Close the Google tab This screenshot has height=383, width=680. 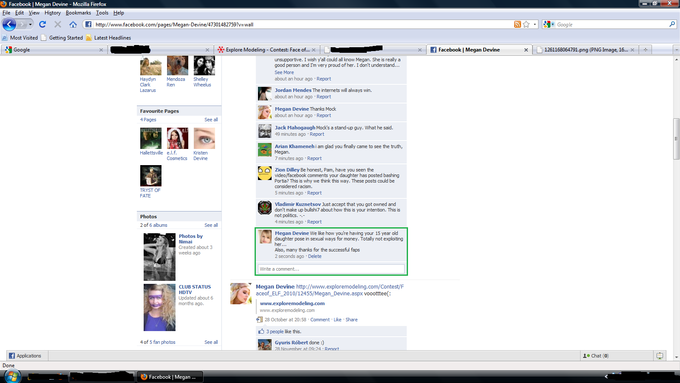coord(101,50)
